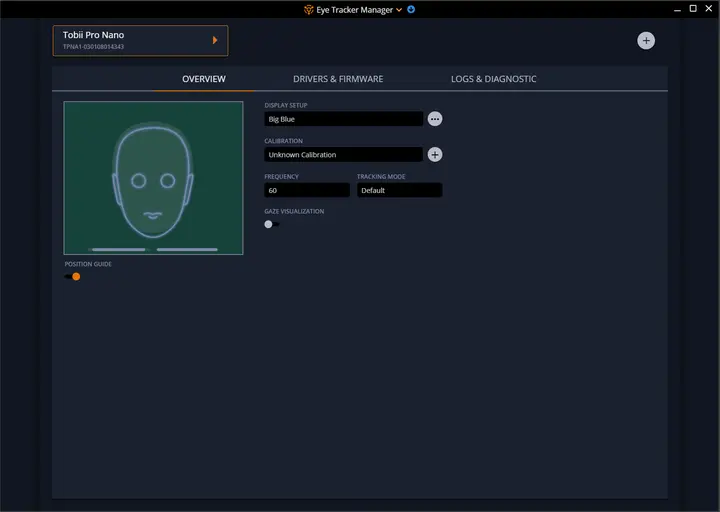Click the add eye tracker plus icon
Screen dimensions: 720x512
click(646, 41)
